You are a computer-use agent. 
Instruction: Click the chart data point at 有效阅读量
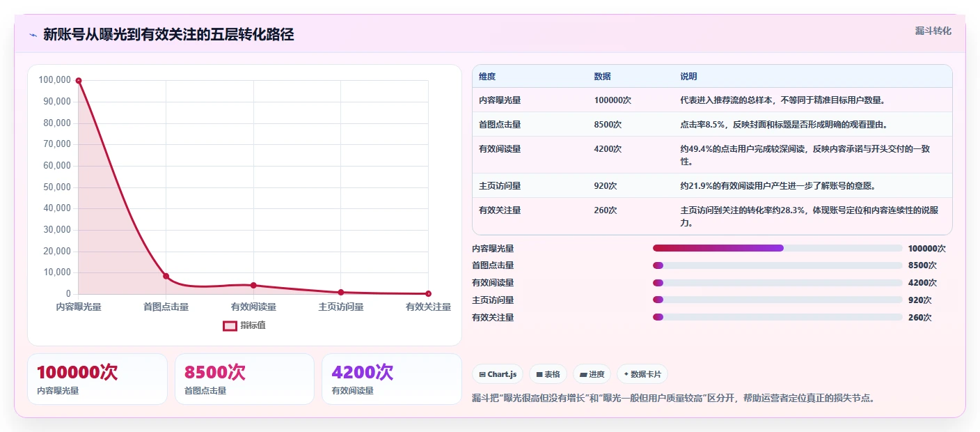[253, 285]
